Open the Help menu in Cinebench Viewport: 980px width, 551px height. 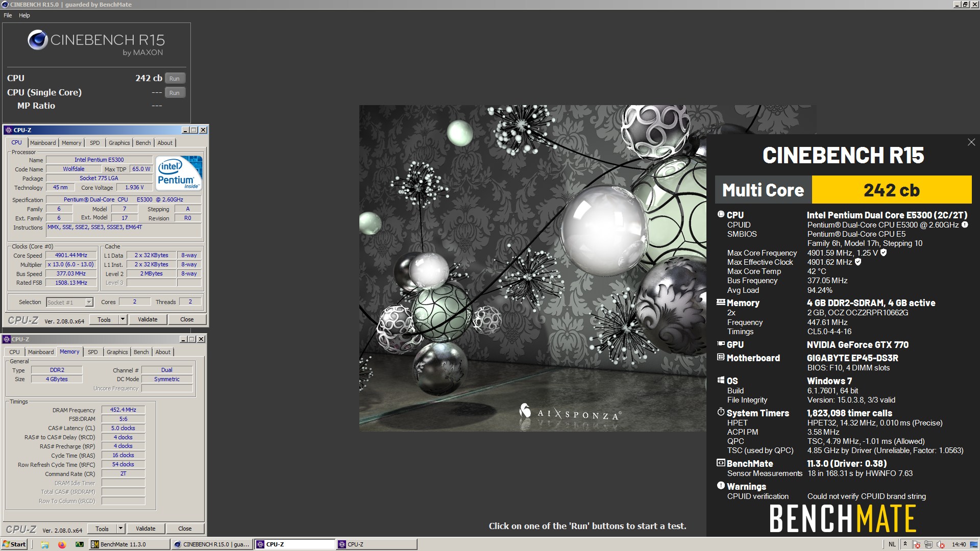pos(24,15)
